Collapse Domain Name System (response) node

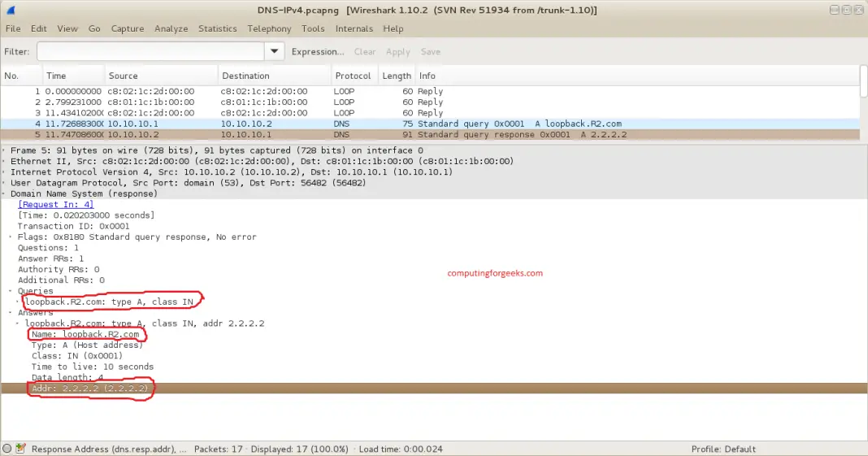(4, 193)
